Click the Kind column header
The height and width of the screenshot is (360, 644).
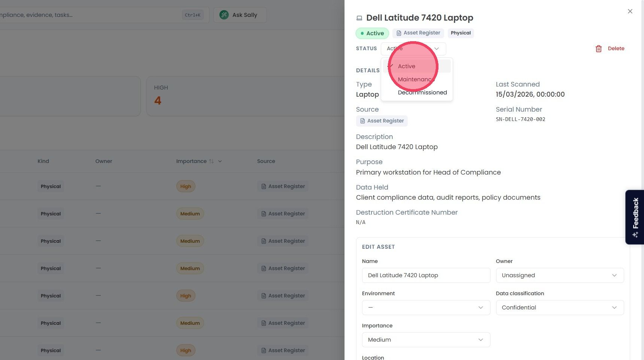point(43,161)
